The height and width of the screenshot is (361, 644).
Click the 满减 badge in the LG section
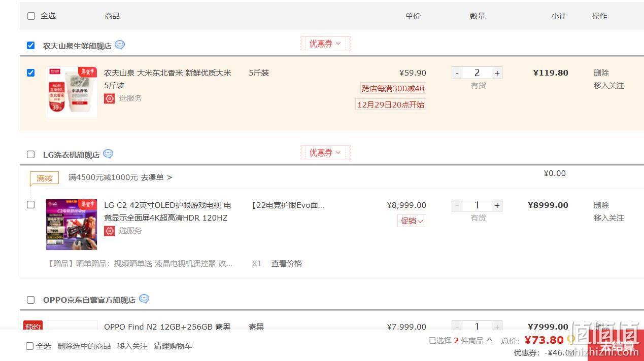(44, 178)
